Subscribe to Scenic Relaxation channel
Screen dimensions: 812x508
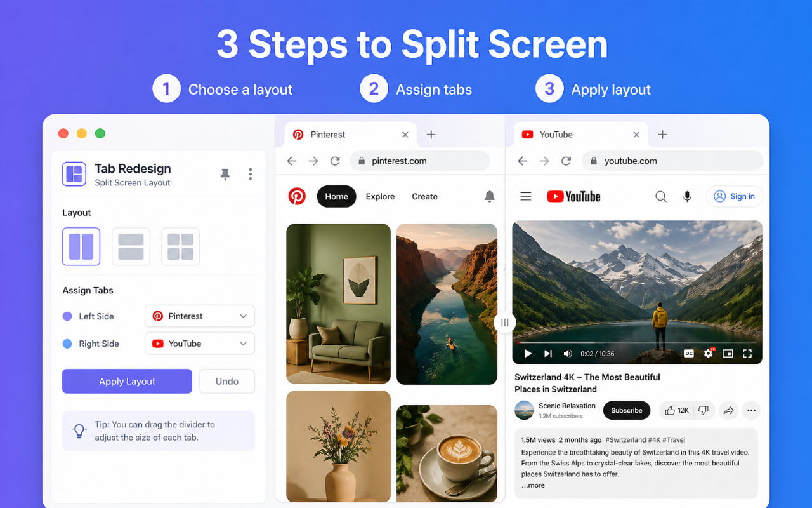click(627, 410)
